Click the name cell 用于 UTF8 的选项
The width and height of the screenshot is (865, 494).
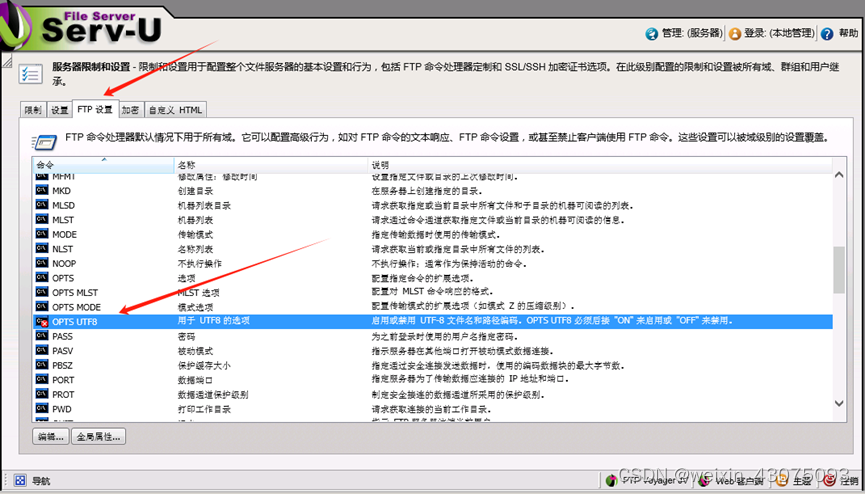213,321
